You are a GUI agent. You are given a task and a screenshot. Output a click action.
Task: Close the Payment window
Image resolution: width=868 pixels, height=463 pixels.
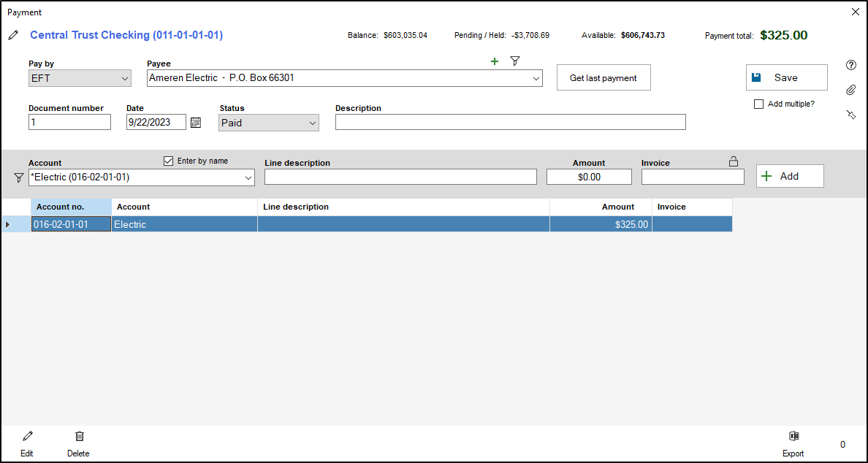pyautogui.click(x=855, y=12)
